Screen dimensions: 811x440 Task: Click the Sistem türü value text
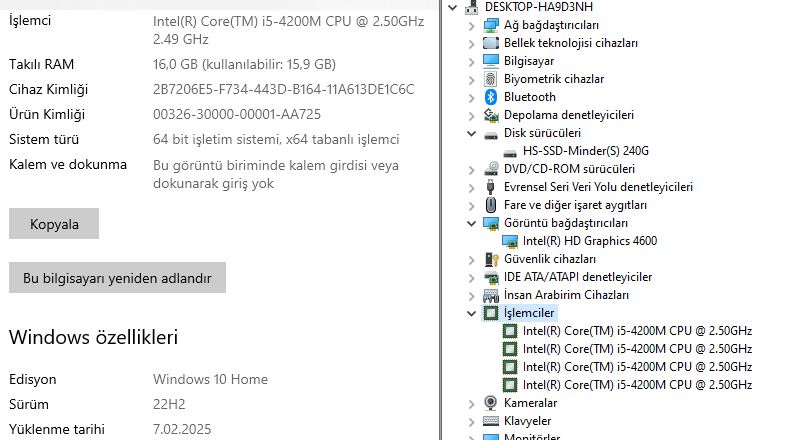(276, 140)
